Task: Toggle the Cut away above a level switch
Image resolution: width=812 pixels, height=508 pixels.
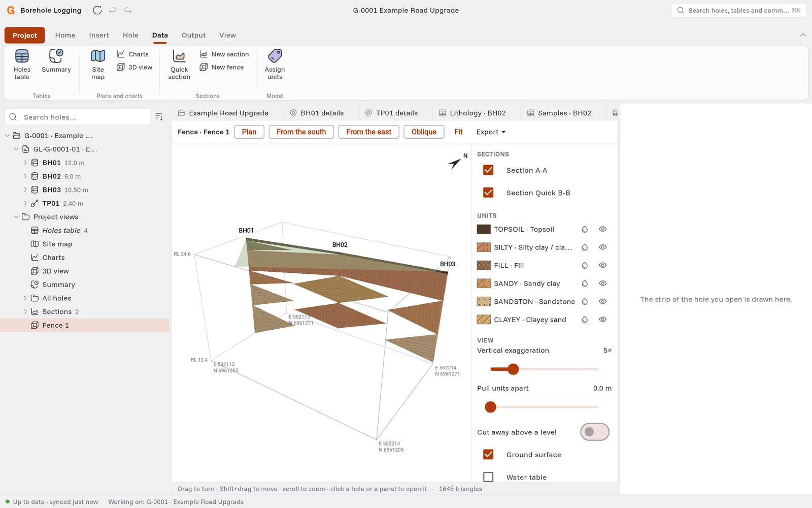Action: coord(595,432)
